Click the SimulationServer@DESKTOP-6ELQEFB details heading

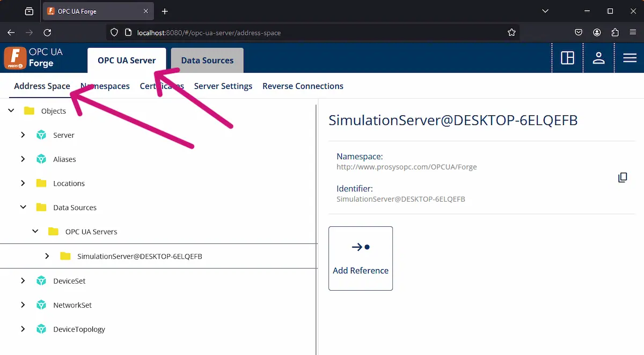453,121
